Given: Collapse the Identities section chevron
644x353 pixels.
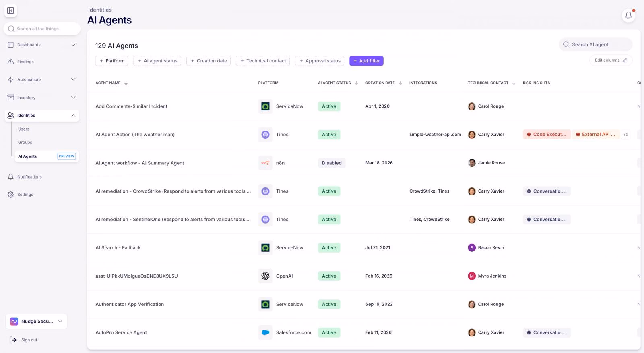Looking at the screenshot, I should 73,116.
